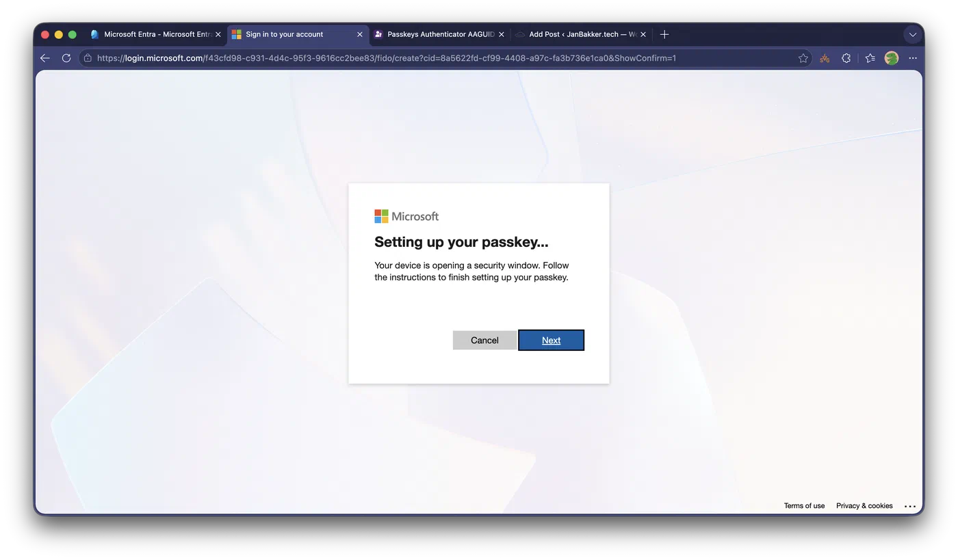Image resolution: width=958 pixels, height=560 pixels.
Task: Click the orange extension icon beside favorites star
Action: coord(825,58)
